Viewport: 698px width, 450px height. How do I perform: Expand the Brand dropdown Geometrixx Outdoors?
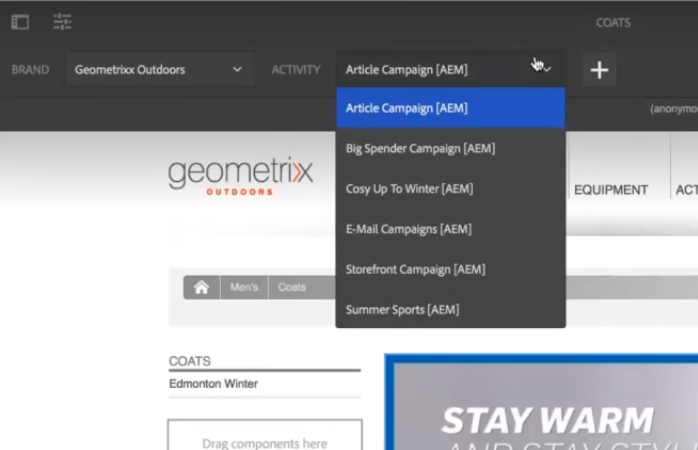(x=158, y=70)
